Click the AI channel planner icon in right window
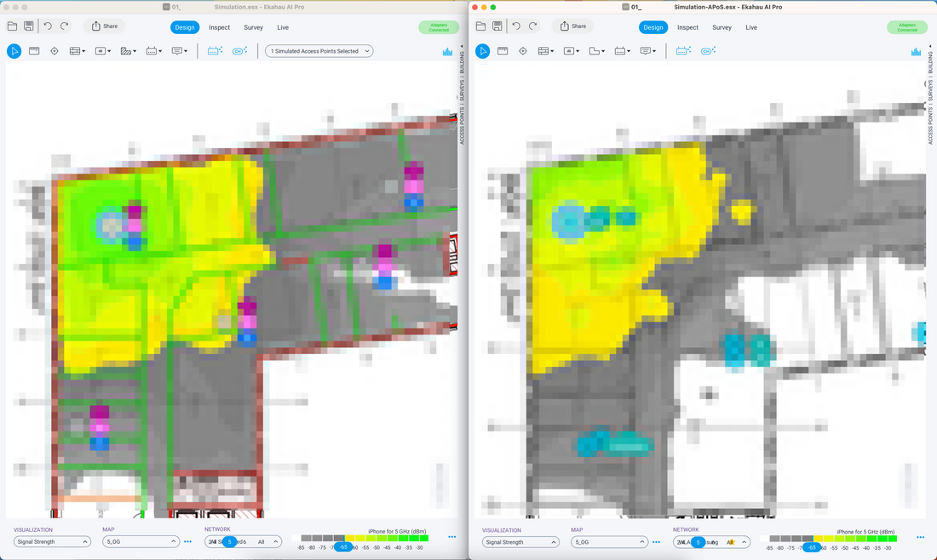Viewport: 937px width, 560px height. (708, 51)
